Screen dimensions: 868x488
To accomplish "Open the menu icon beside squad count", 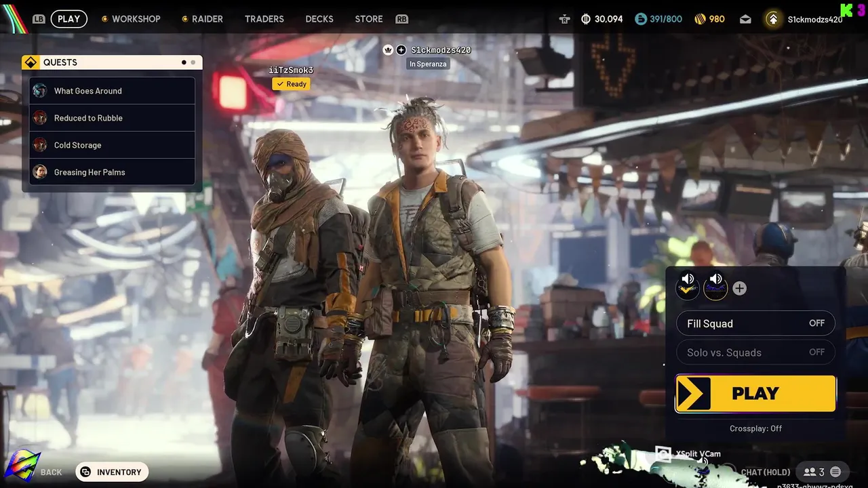I will (835, 472).
